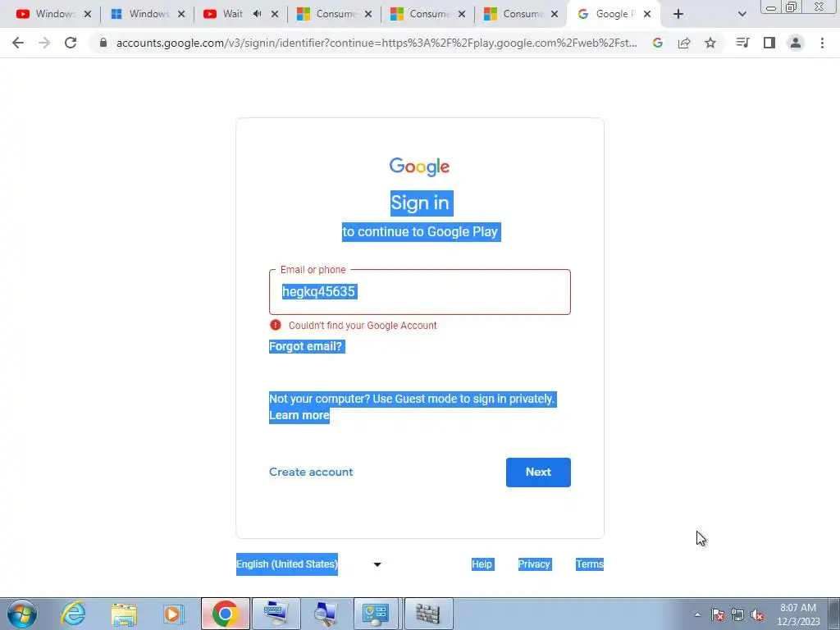This screenshot has width=840, height=630.
Task: Open the Privacy link
Action: [533, 564]
